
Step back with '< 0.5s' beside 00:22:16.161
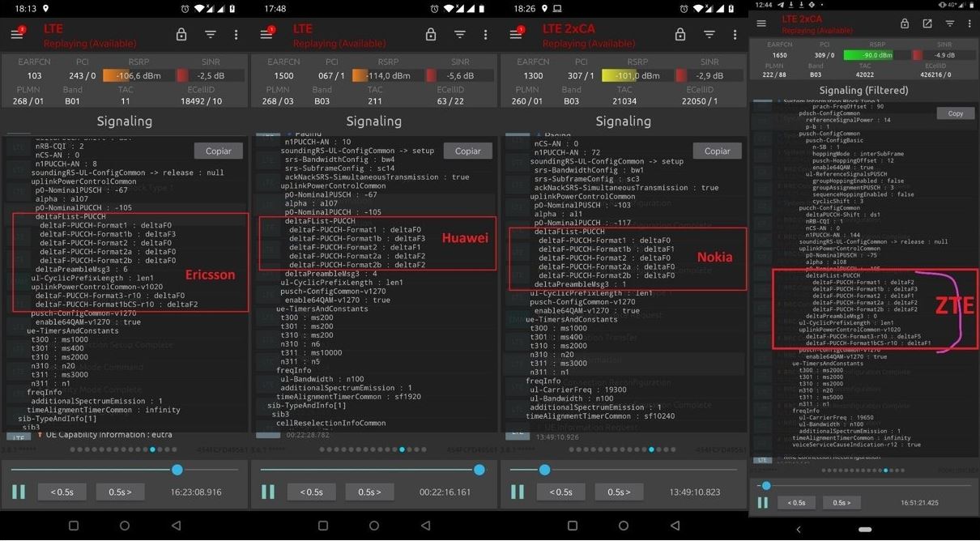(312, 492)
